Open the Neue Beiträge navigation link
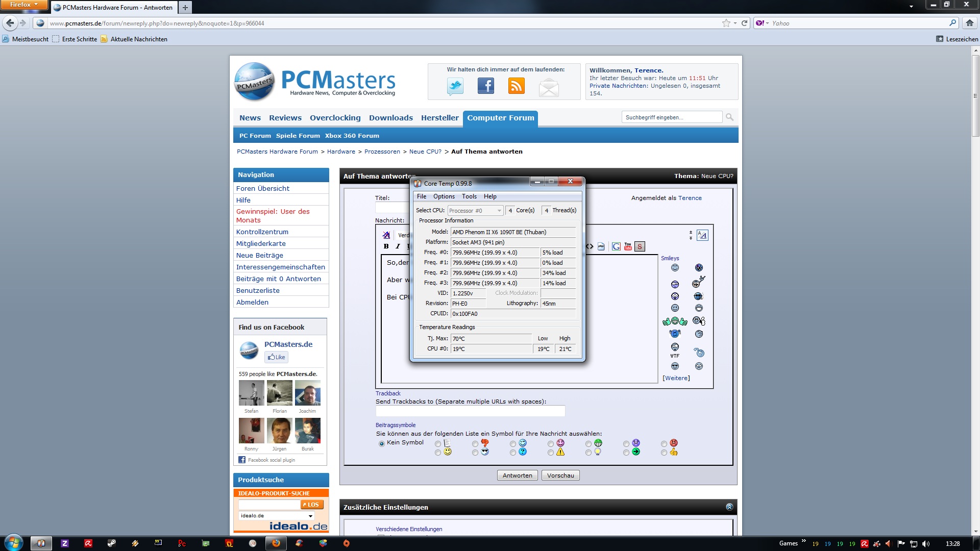 pyautogui.click(x=259, y=256)
